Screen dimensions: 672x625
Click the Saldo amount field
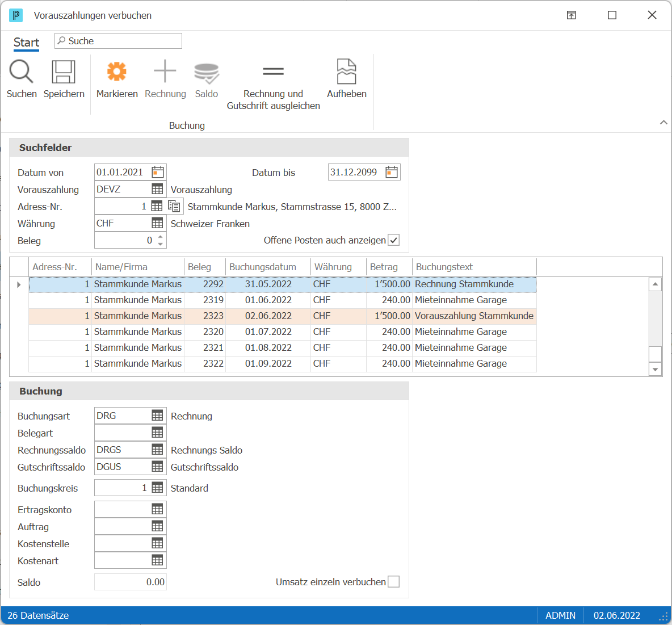click(131, 582)
